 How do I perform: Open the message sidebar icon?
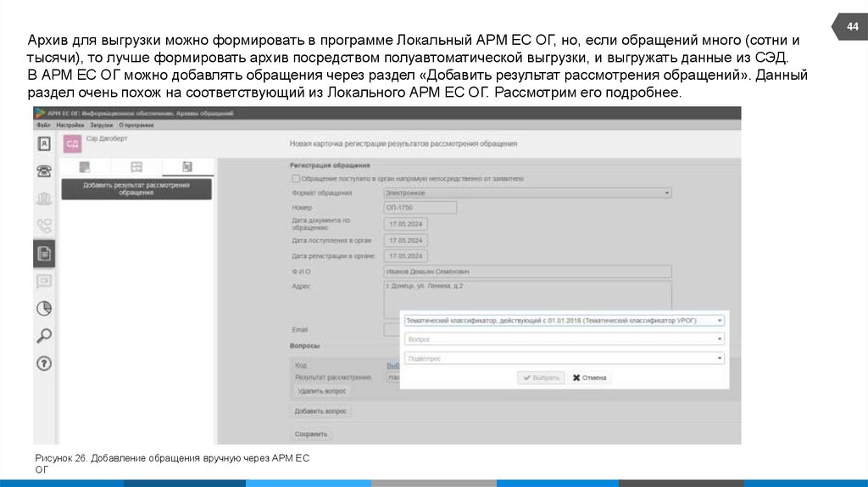coord(44,281)
